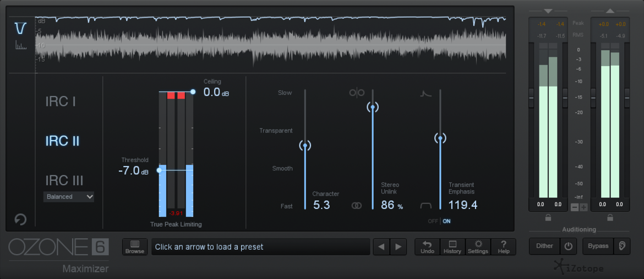Click the red -3.91 gain reduction readout
Viewport: 644px width, 279px height.
click(176, 213)
